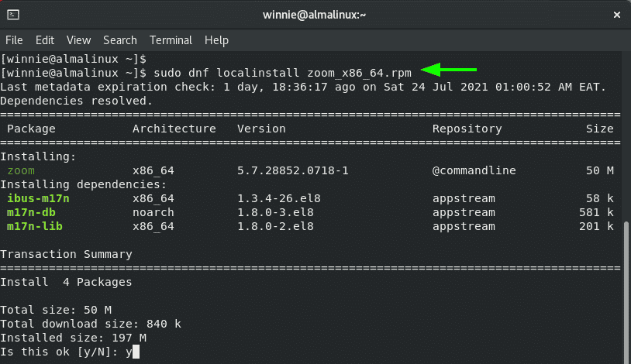
Task: Click the m17n-lib package entry
Action: (35, 226)
